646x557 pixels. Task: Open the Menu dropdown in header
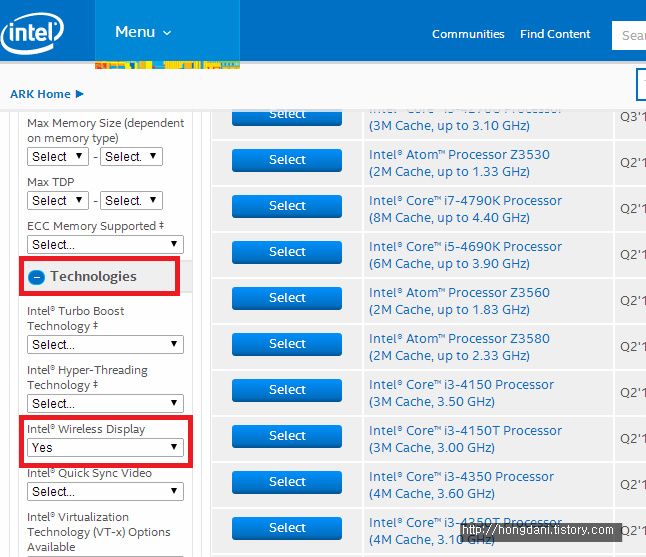(143, 32)
